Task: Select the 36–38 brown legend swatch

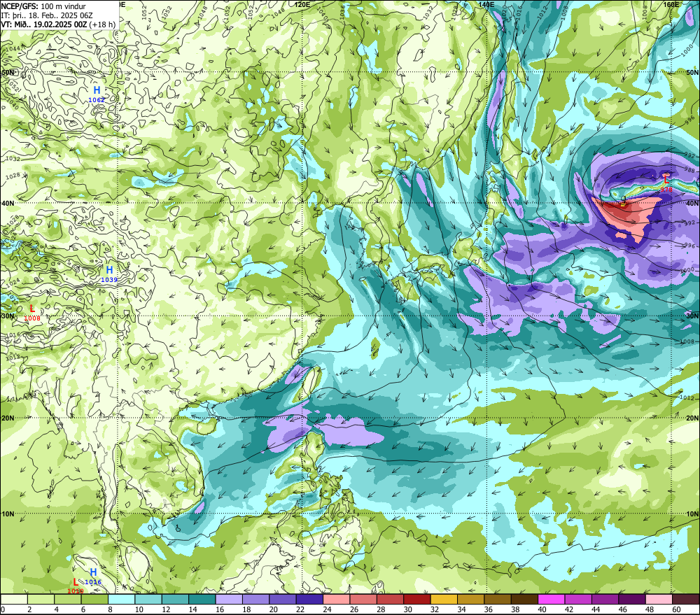Action: (497, 599)
